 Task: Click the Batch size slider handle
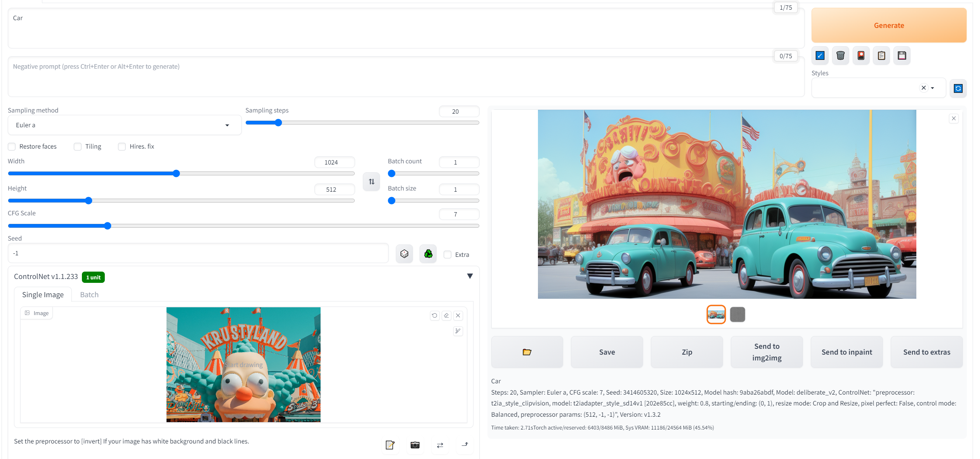point(392,201)
